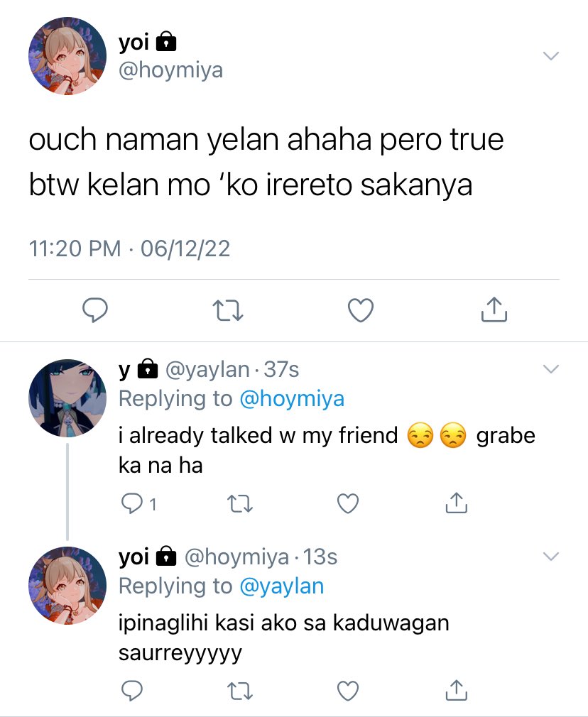Image resolution: width=588 pixels, height=717 pixels.
Task: Share yoi's last reply tweet
Action: 456,691
